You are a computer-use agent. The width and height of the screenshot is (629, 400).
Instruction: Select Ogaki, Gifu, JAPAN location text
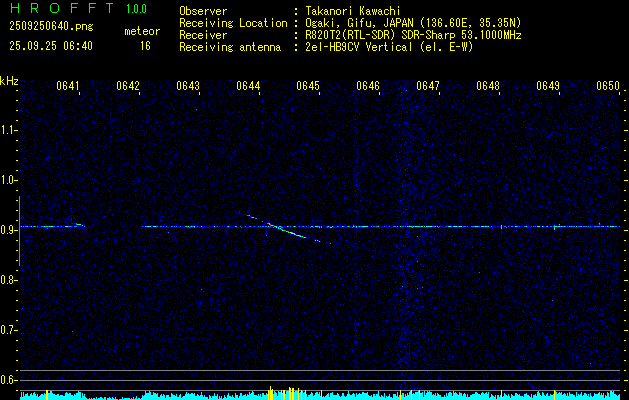[413, 23]
